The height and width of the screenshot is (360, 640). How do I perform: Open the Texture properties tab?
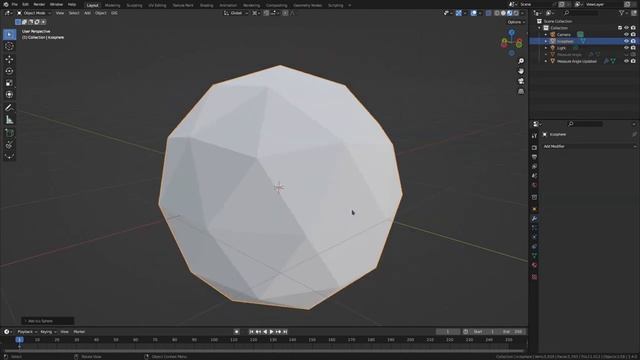(534, 277)
